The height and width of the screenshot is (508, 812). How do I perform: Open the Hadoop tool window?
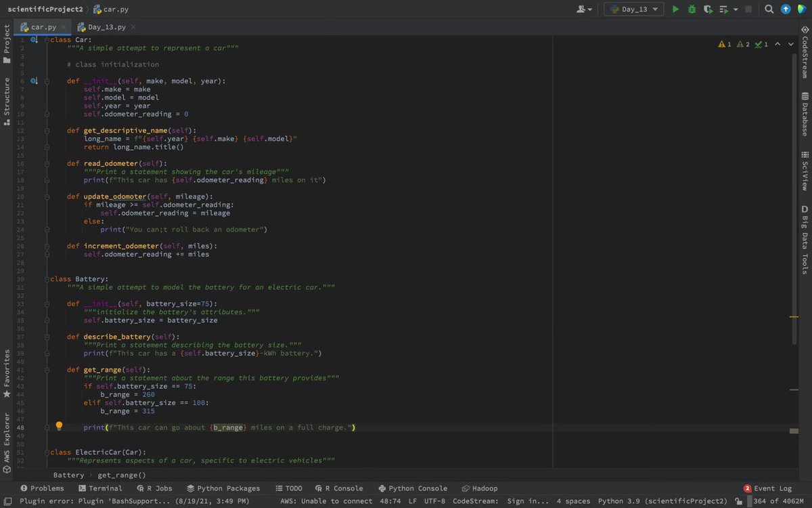click(480, 488)
